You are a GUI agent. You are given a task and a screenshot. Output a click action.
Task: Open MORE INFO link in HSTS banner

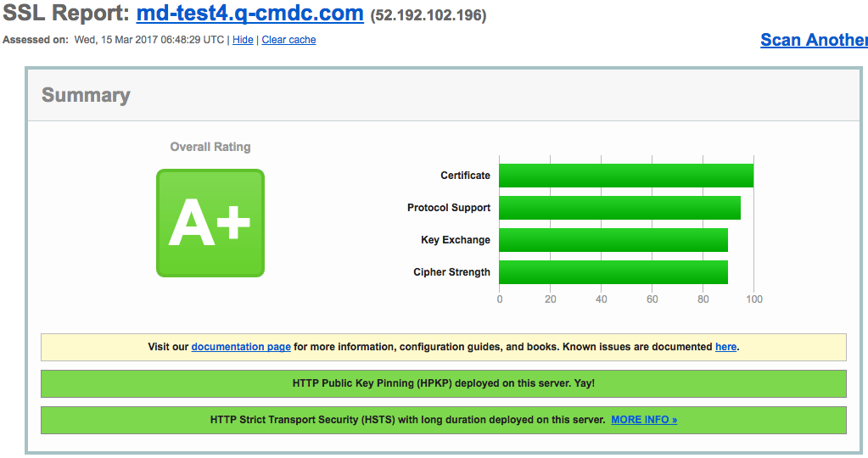click(x=643, y=420)
